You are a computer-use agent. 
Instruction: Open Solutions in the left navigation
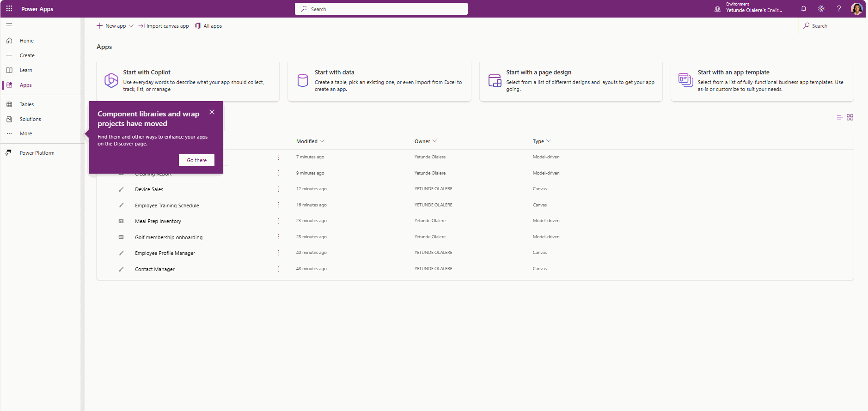[x=30, y=119]
